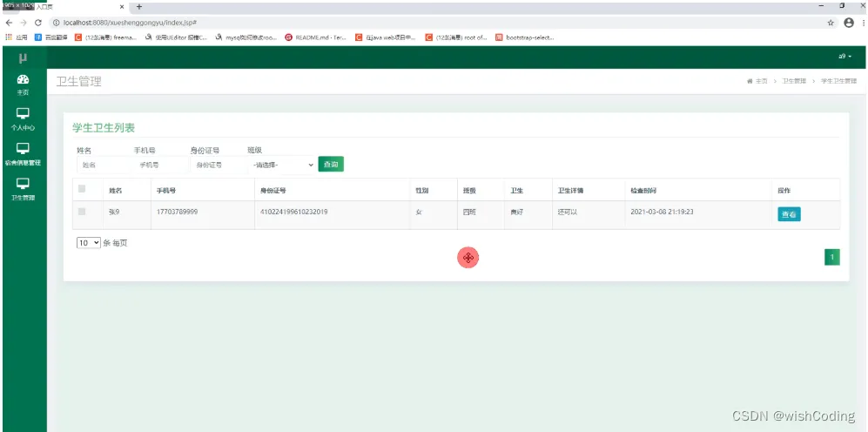Focus the 手机号 search input field
This screenshot has width=868, height=432.
(161, 165)
